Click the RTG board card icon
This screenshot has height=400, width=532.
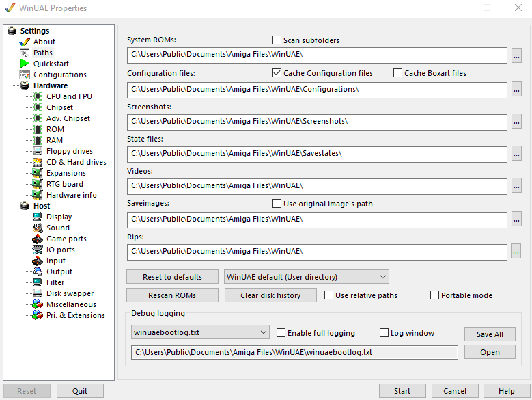click(38, 184)
